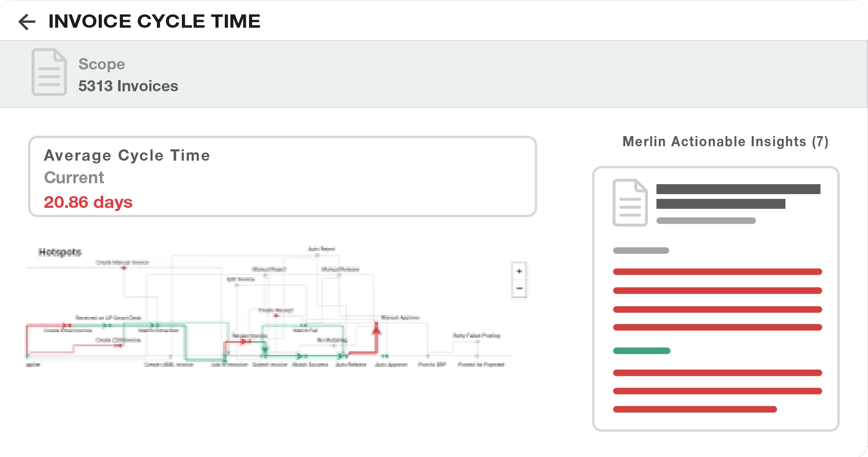Click the Merlin Actionable Insights heading
This screenshot has width=868, height=457.
(725, 142)
